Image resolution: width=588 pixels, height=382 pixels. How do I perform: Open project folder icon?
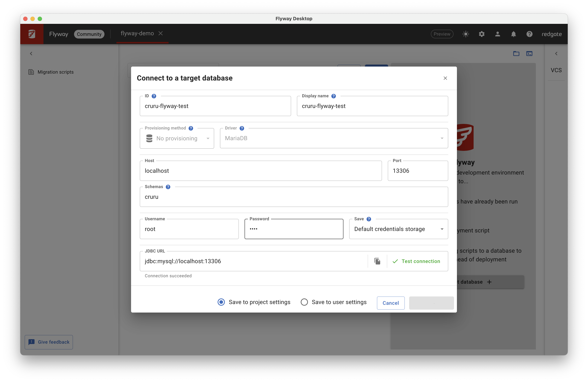(516, 54)
